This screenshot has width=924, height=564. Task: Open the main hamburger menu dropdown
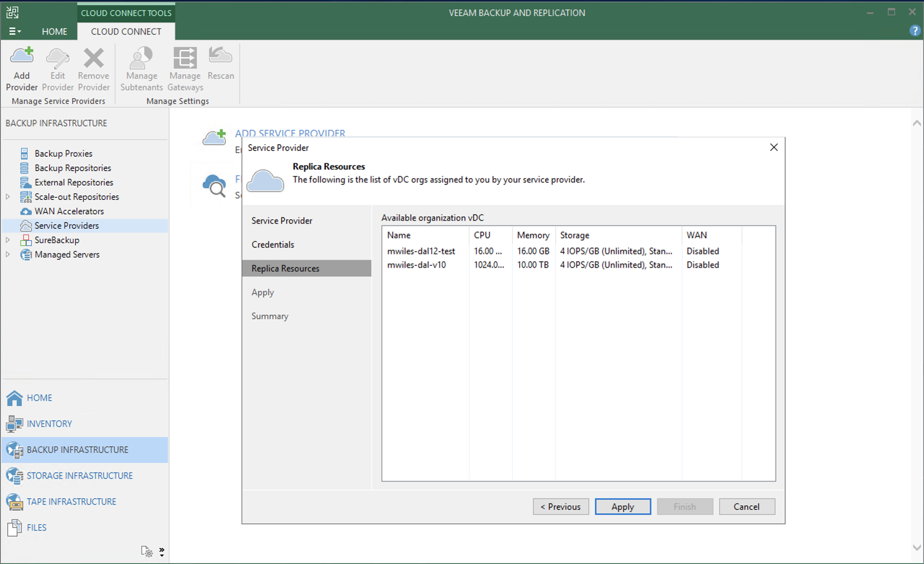tap(15, 31)
